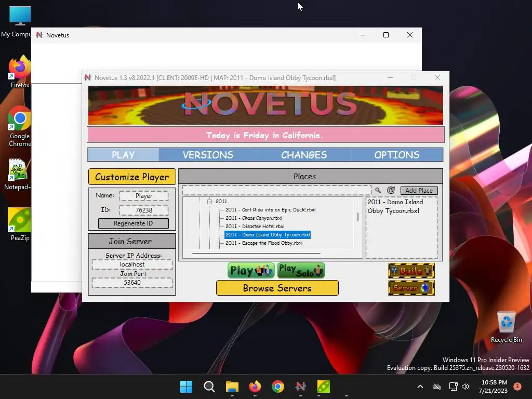
Task: Switch to Firefox in the taskbar
Action: (x=255, y=387)
